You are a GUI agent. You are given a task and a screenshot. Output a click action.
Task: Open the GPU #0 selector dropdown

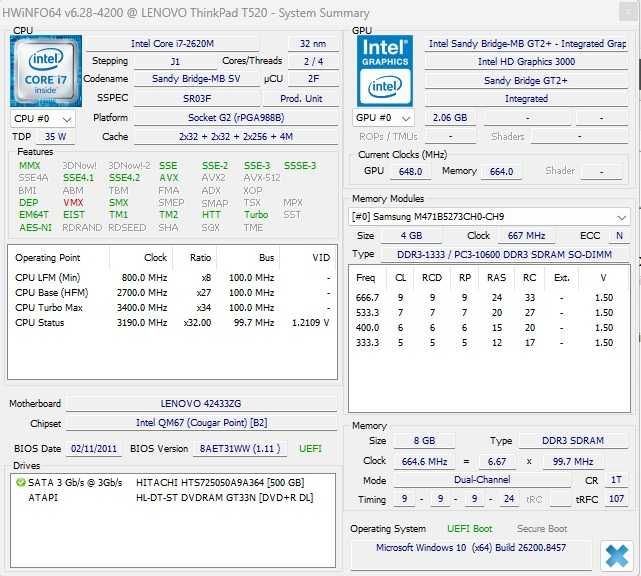pyautogui.click(x=383, y=118)
